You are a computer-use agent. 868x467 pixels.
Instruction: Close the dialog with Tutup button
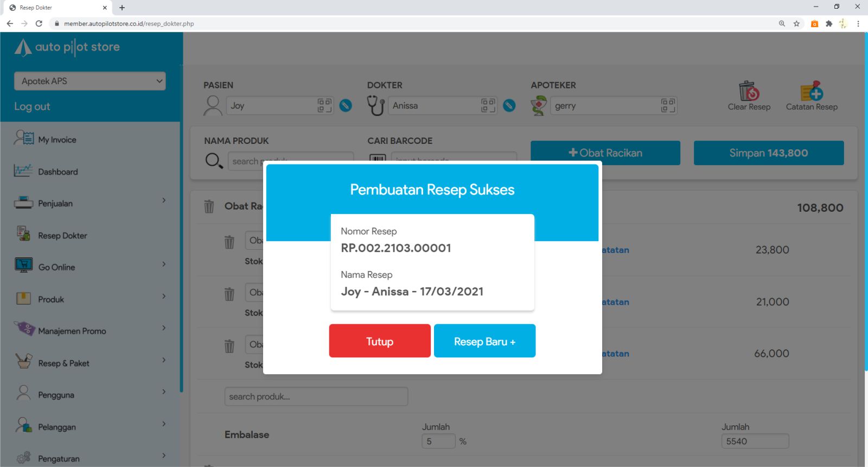[x=380, y=341]
